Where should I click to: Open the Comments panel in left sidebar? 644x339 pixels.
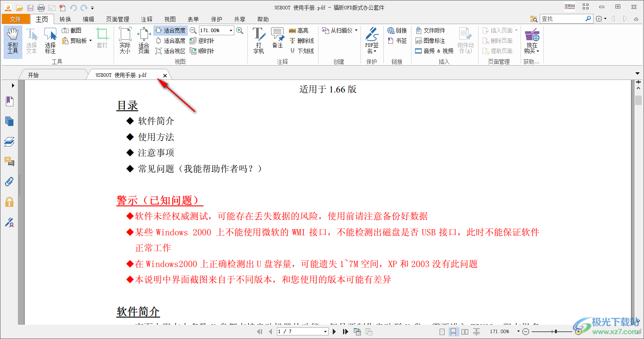point(9,162)
